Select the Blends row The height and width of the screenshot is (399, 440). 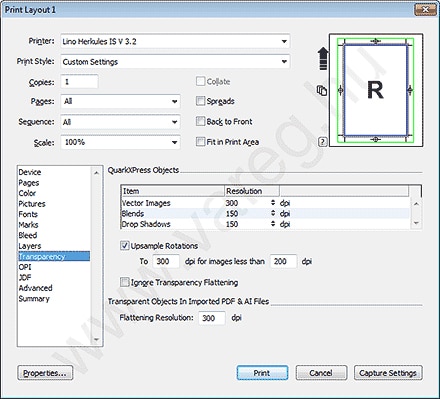point(265,213)
